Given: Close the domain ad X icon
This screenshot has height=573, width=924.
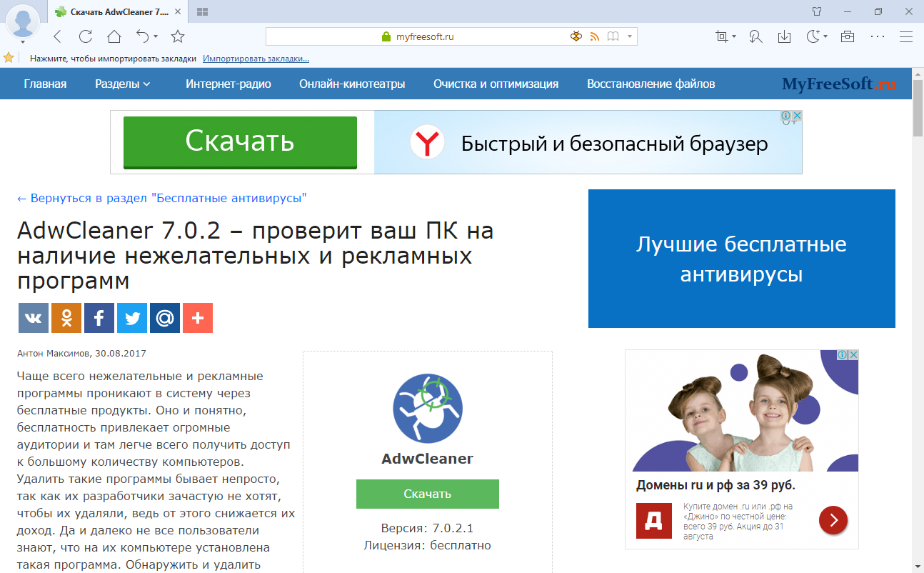Looking at the screenshot, I should (x=853, y=355).
